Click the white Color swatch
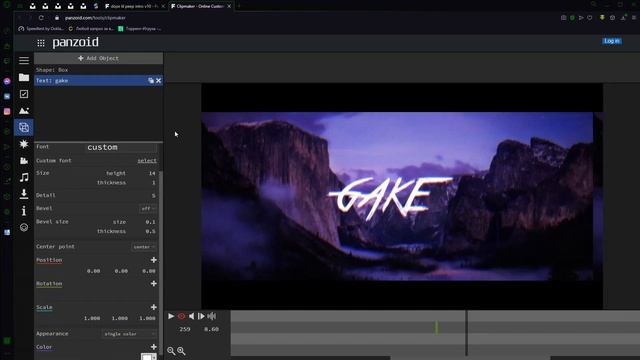The height and width of the screenshot is (360, 640). (x=147, y=357)
